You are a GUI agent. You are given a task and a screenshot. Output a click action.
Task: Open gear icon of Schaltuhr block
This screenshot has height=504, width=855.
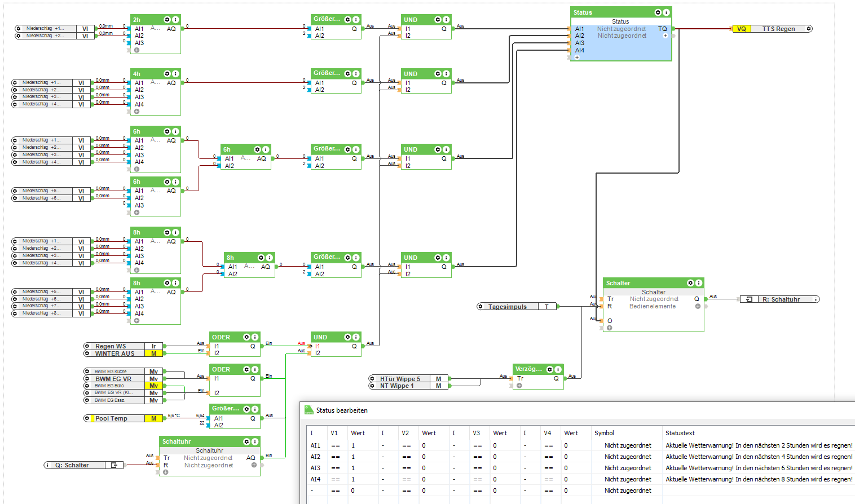pyautogui.click(x=246, y=441)
